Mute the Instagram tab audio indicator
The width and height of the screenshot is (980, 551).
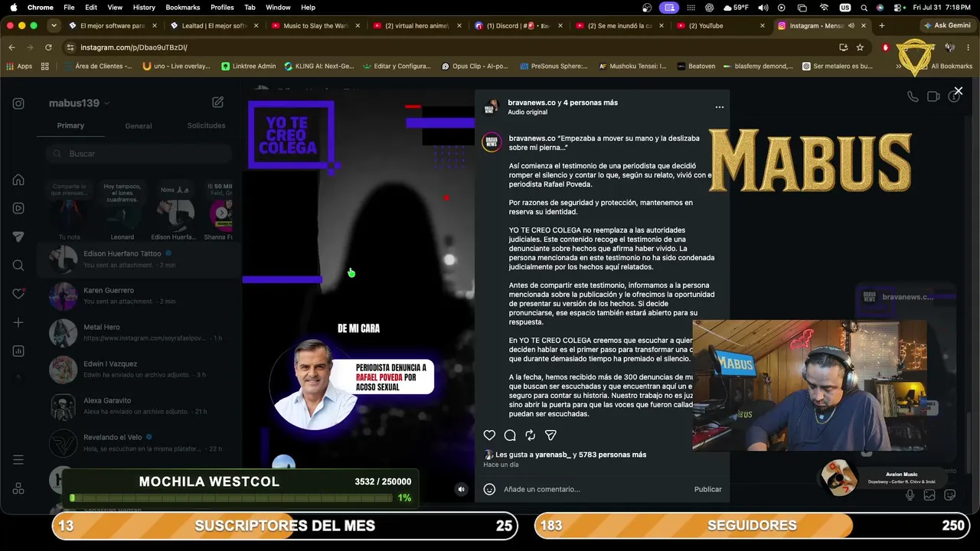(851, 26)
